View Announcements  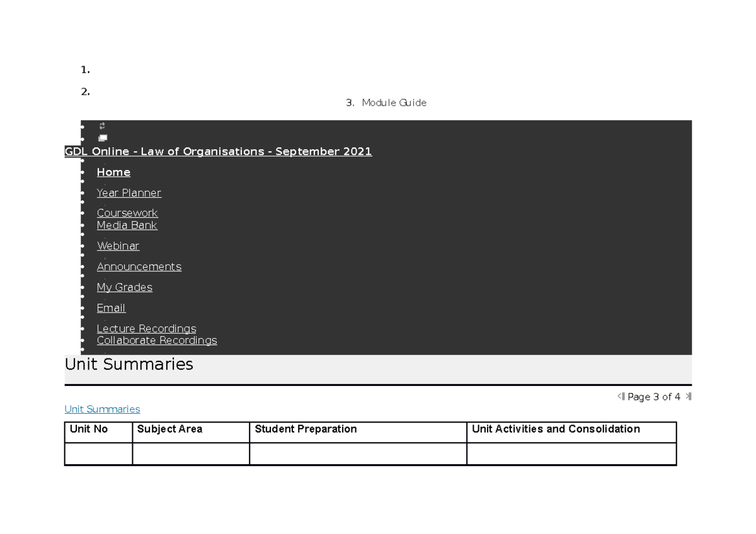[x=139, y=266]
